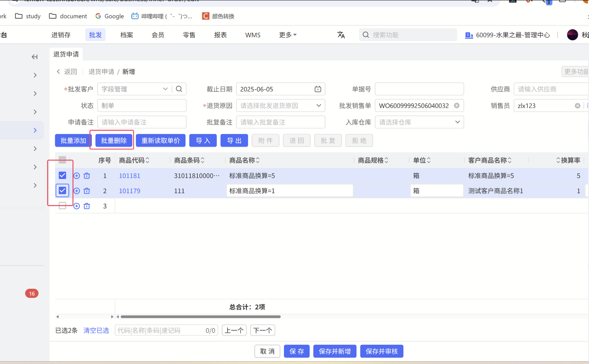Open the calendar icon in 截止日期
The height and width of the screenshot is (364, 589).
(318, 89)
